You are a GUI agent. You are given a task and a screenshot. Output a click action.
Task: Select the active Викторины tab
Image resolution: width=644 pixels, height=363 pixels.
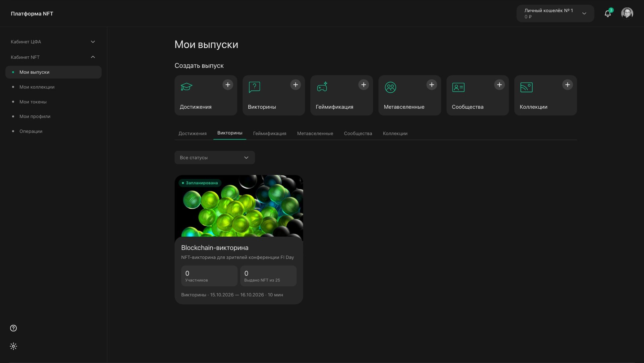coord(230,133)
